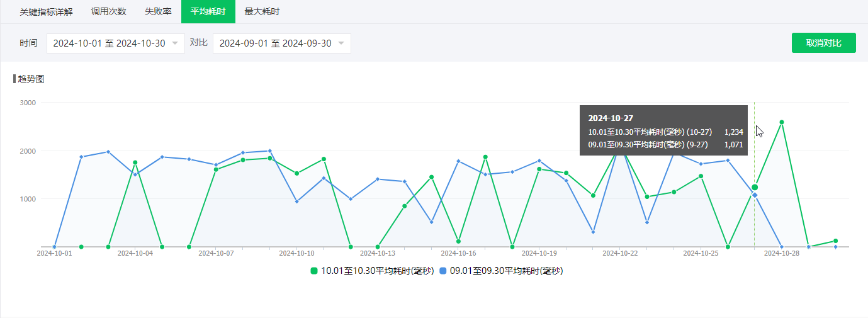
Task: Switch to the 失败率 tab
Action: 158,11
